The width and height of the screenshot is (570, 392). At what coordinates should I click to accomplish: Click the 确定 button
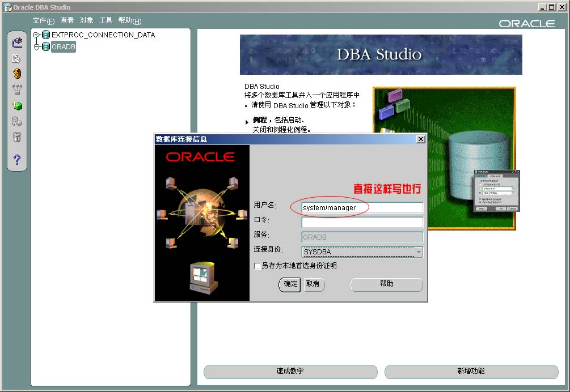tap(290, 284)
